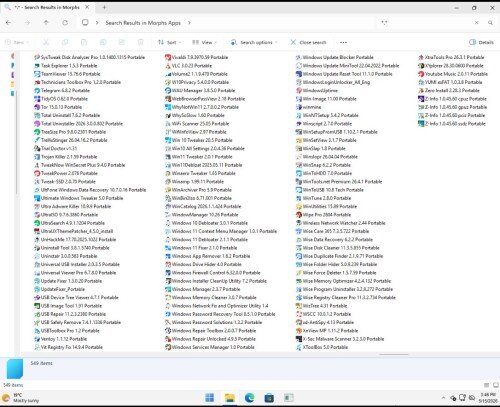Select Wise Registry Cleaner Pro Portable

coord(346,297)
